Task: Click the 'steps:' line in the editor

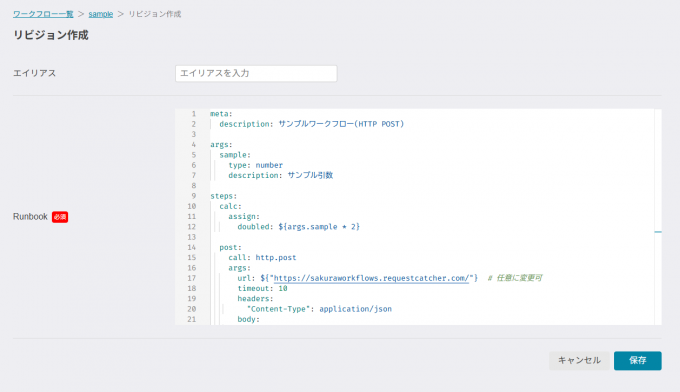Action: click(x=224, y=196)
